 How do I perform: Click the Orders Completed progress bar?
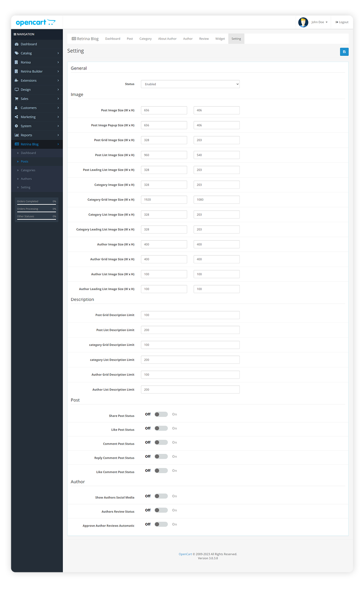tap(37, 204)
